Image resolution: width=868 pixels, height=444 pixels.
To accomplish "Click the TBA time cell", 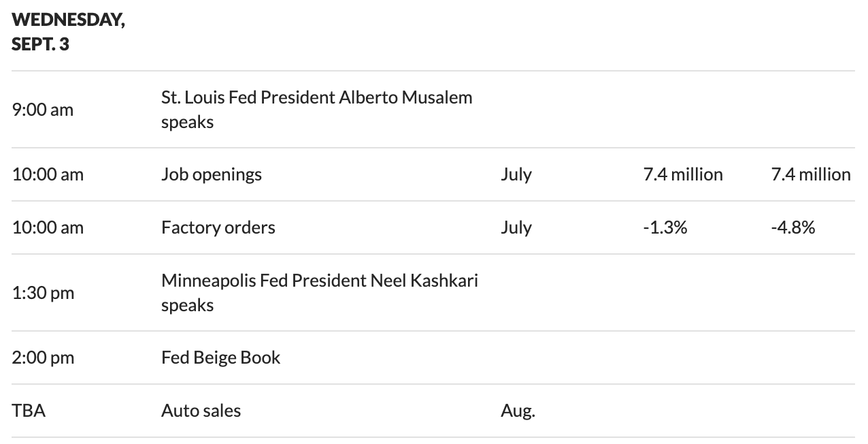I will click(29, 411).
